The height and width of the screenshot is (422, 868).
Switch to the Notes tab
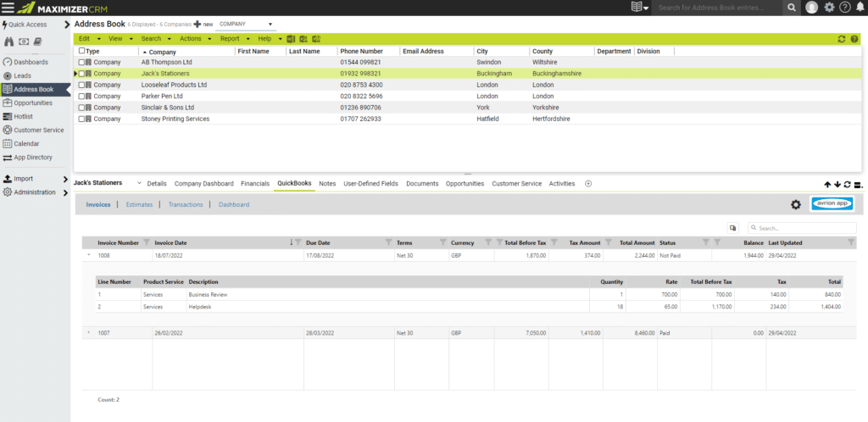point(328,184)
